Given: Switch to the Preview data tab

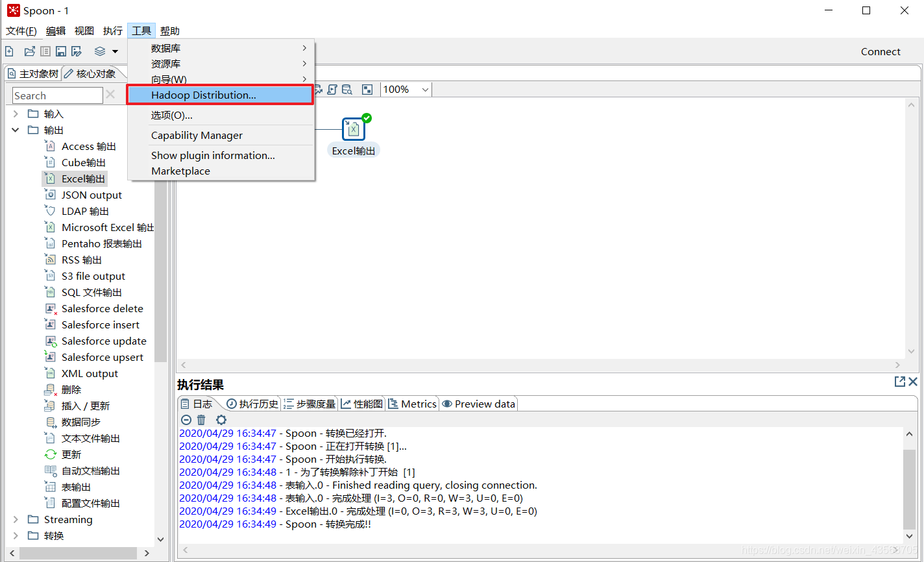Looking at the screenshot, I should pos(478,404).
